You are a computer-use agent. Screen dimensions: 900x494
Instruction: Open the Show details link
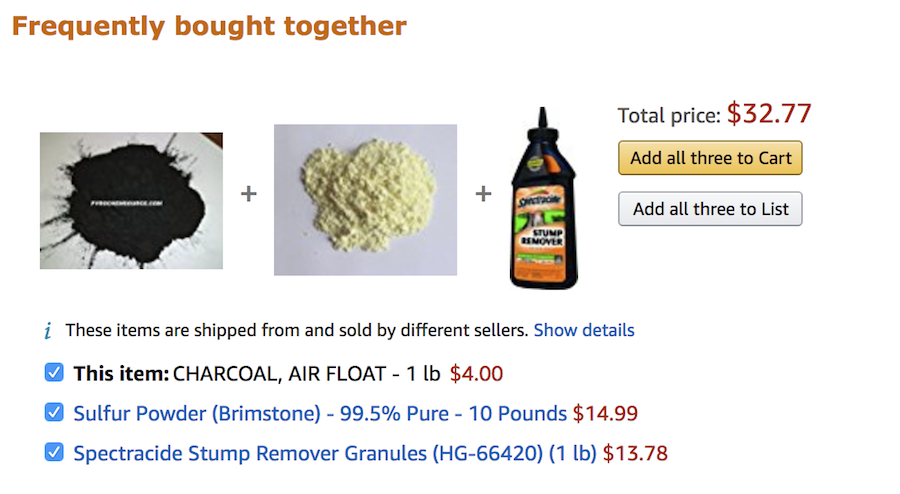(x=584, y=330)
